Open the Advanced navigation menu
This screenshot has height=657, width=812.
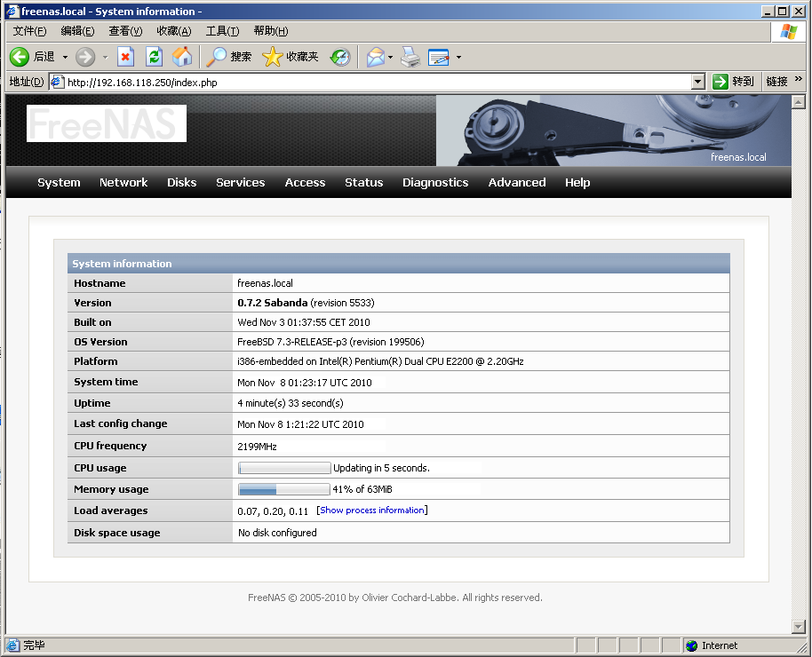click(517, 182)
